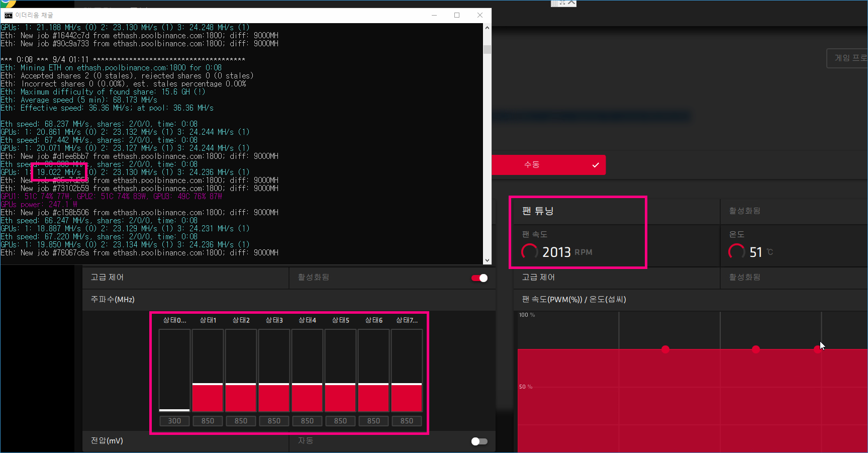Click the 51 ℃ temperature reading
Screen dimensions: 868x453
[x=761, y=252]
